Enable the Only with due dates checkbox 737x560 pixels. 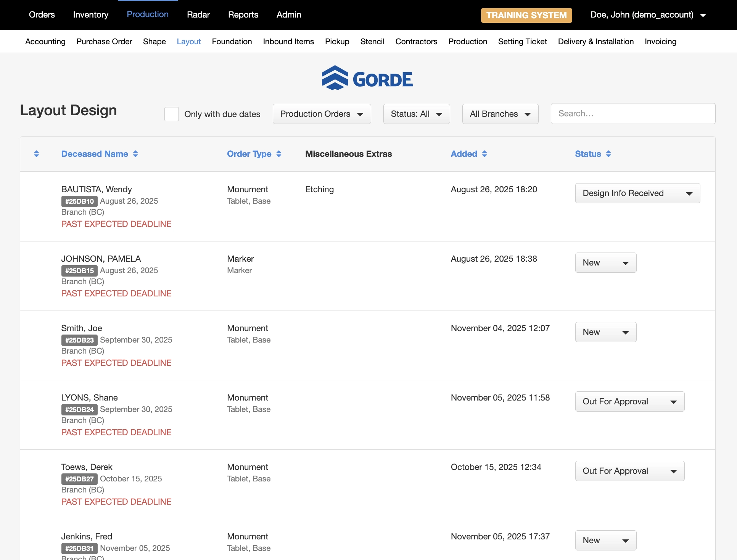pyautogui.click(x=172, y=114)
